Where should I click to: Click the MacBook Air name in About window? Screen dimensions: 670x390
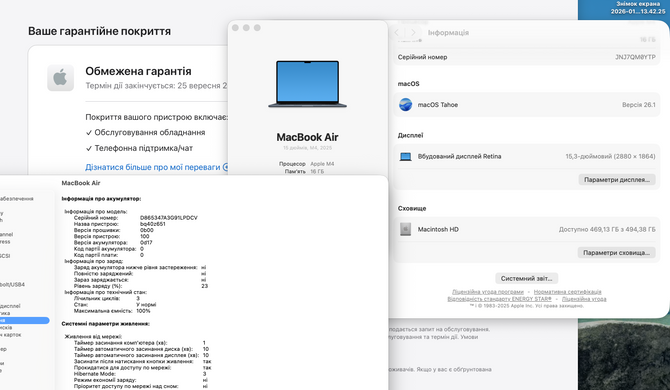(x=307, y=137)
